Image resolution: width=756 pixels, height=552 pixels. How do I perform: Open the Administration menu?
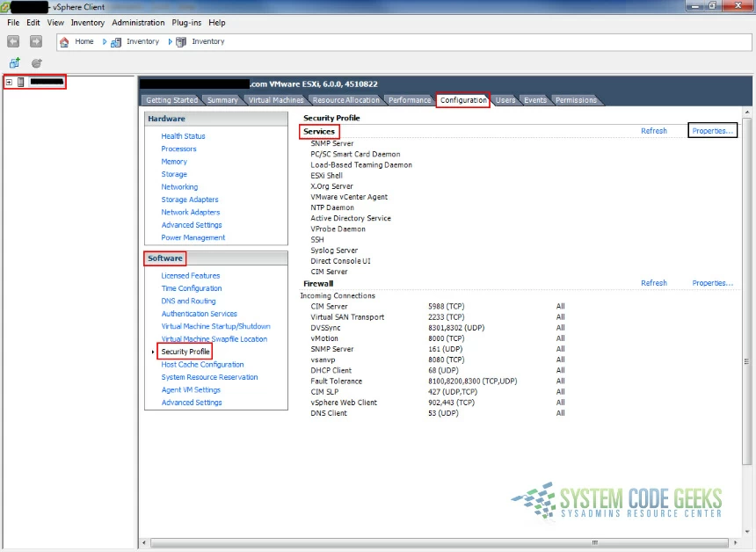coord(138,23)
